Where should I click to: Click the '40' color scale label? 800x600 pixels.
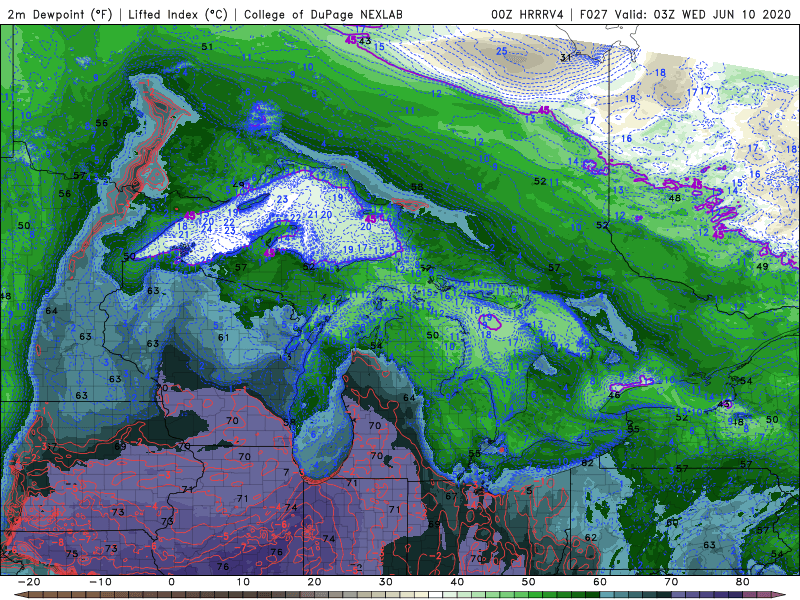(457, 582)
